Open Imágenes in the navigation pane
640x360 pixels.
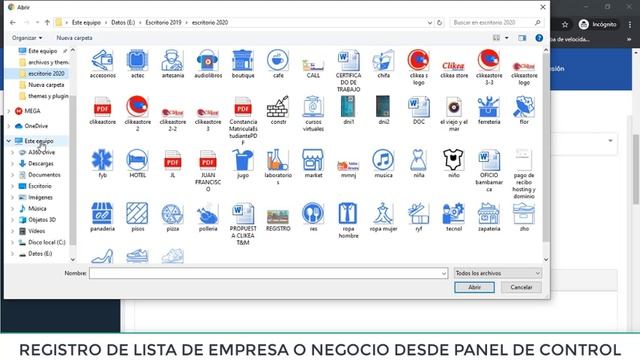pyautogui.click(x=40, y=197)
